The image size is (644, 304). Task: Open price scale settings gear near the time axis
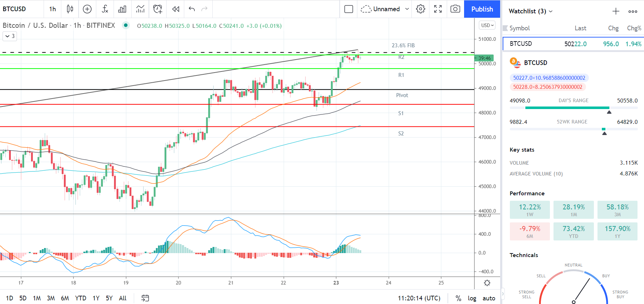pyautogui.click(x=487, y=283)
